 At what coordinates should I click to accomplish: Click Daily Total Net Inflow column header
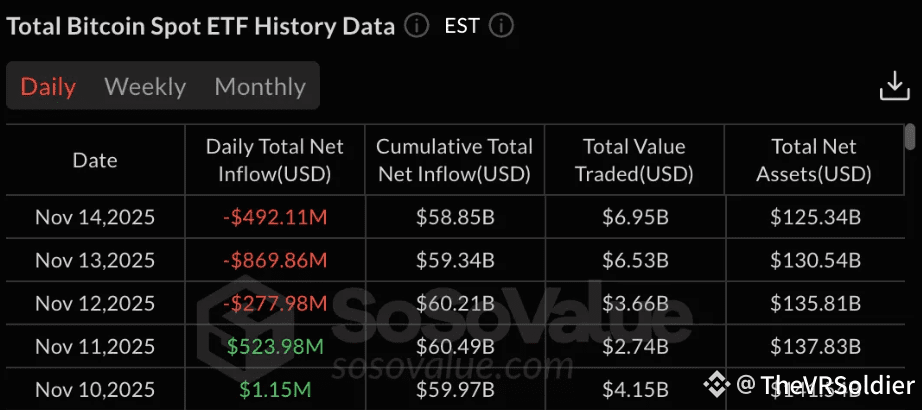pos(275,160)
